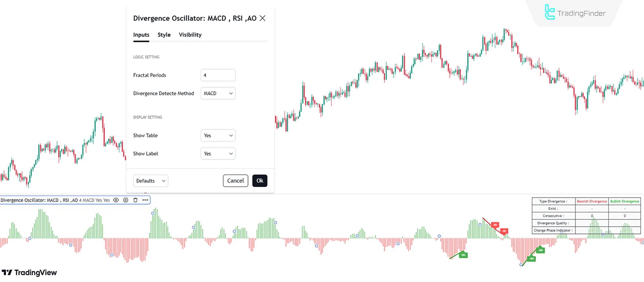644x282 pixels.
Task: Open the Divergence Detecte Method dropdown
Action: pos(218,93)
